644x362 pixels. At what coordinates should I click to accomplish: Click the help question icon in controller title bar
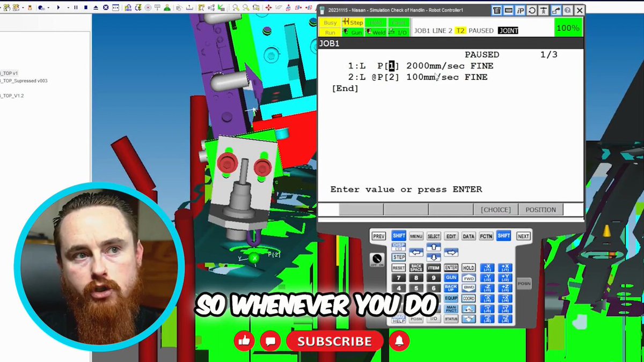click(x=567, y=10)
